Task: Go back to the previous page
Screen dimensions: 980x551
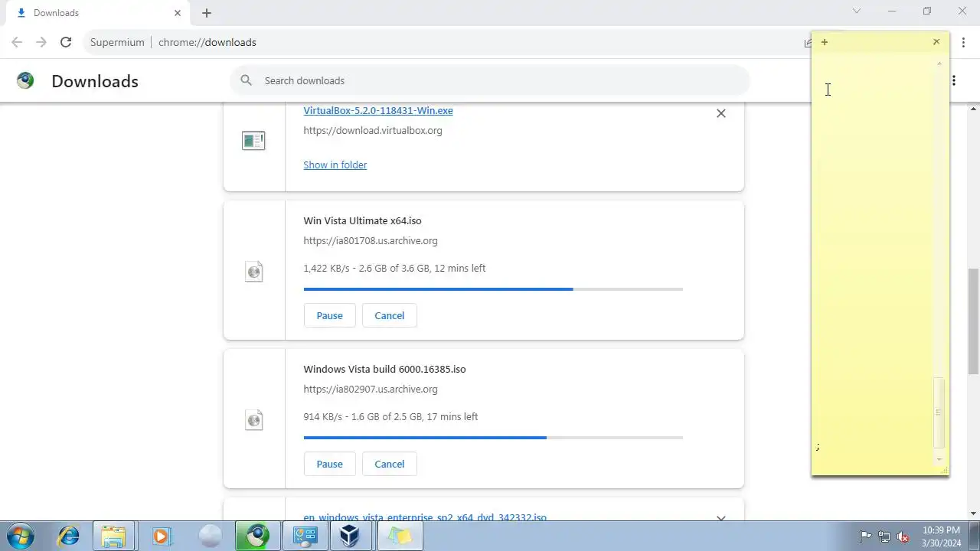Action: click(17, 42)
